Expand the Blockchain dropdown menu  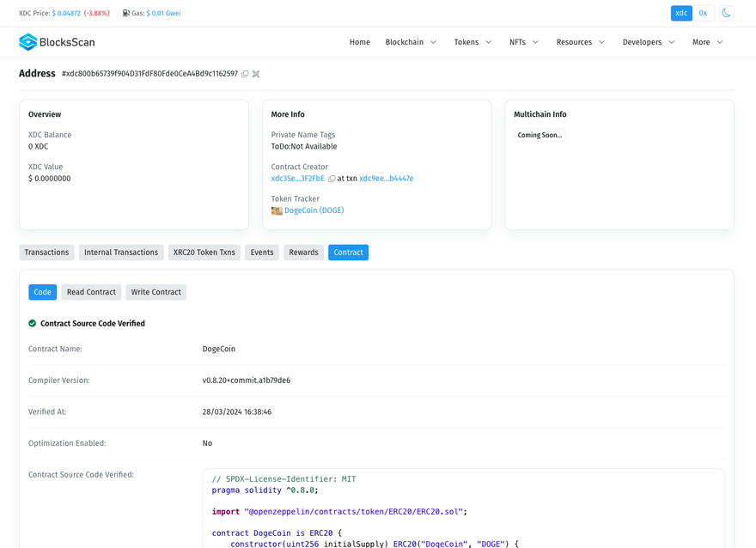pyautogui.click(x=411, y=42)
